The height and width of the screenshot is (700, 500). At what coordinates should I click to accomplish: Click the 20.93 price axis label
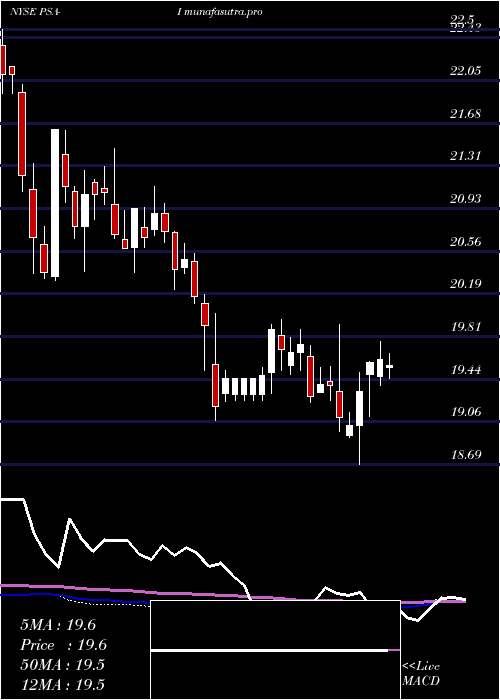pos(466,198)
